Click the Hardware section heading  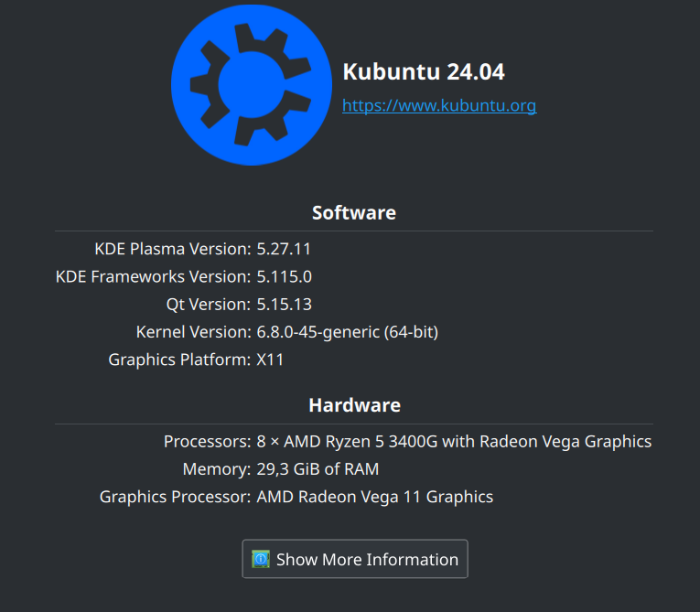tap(355, 405)
